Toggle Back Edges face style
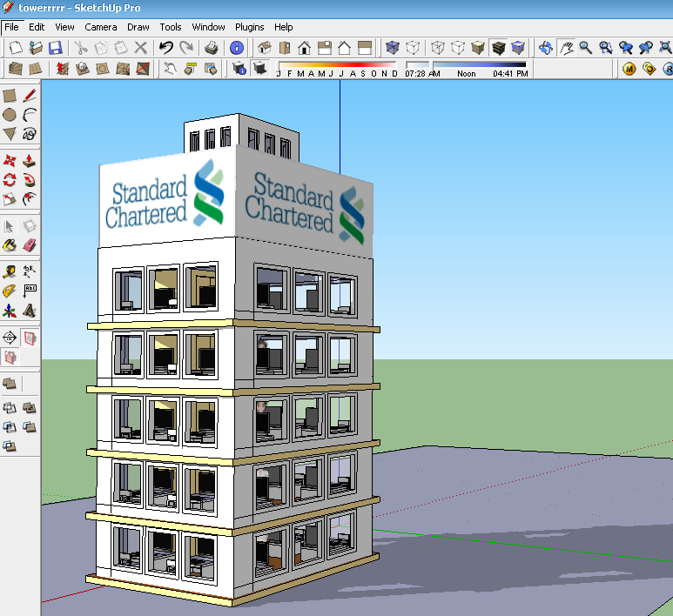673x616 pixels. (413, 48)
